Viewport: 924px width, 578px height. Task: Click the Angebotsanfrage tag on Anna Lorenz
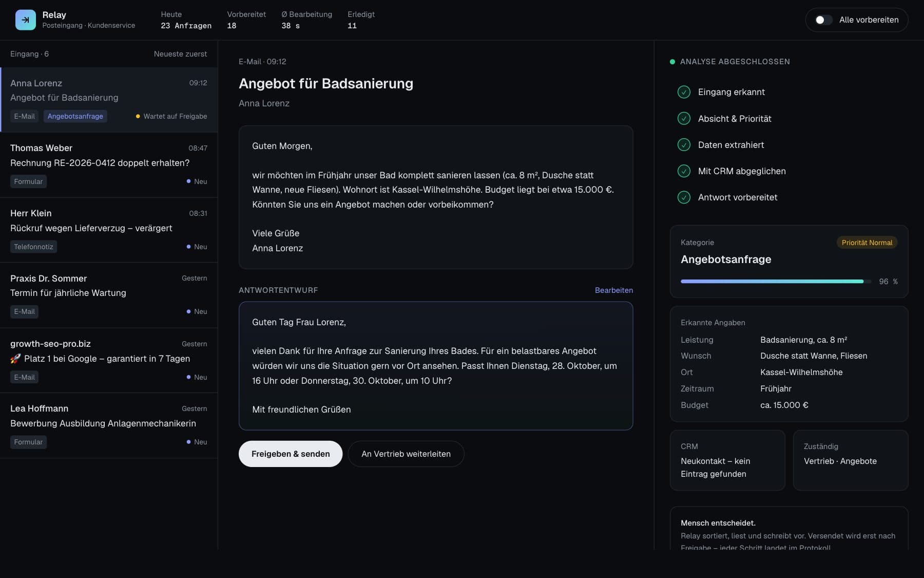(x=75, y=116)
